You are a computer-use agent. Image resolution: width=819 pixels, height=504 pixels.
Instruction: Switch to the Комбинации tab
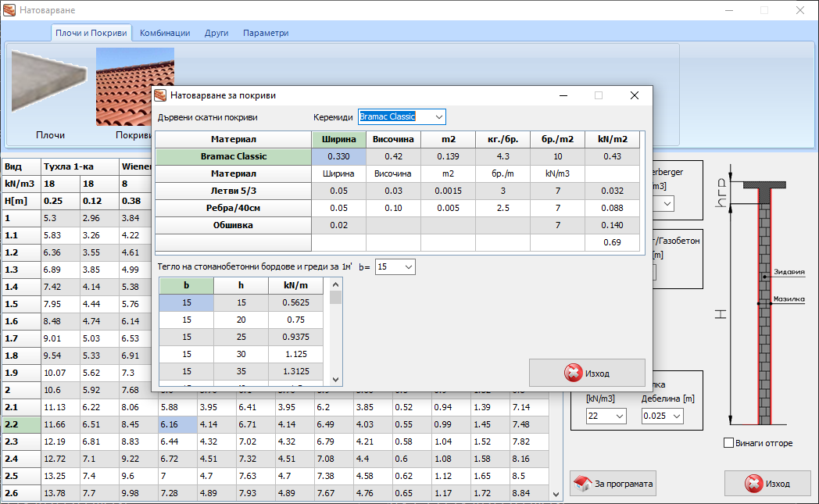pos(164,33)
